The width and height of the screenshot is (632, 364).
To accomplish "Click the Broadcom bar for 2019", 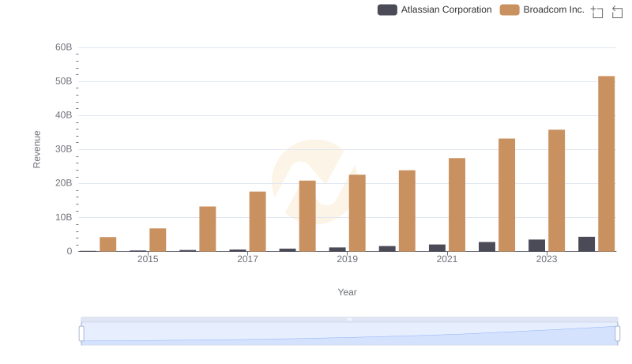I will (357, 213).
